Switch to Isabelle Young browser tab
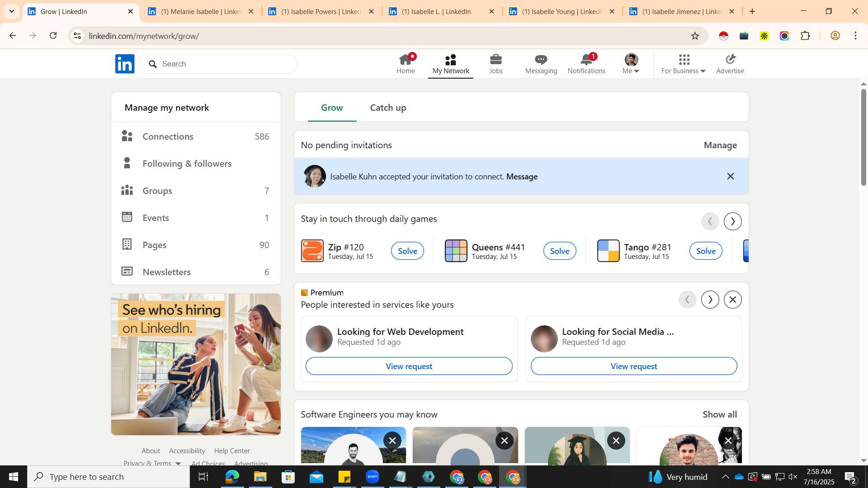Viewport: 868px width, 488px height. [x=561, y=11]
